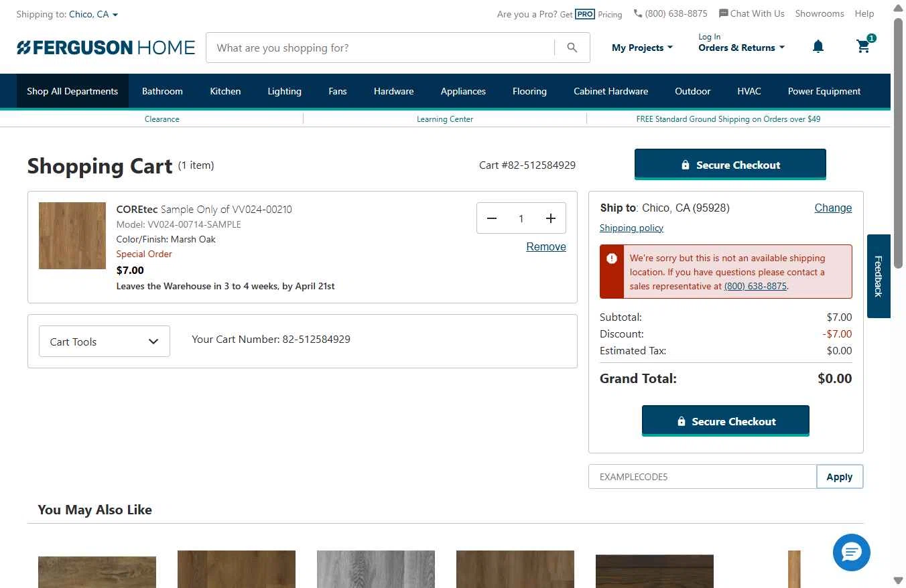Remove the COREtec sample from cart
The width and height of the screenshot is (906, 588).
coord(545,246)
